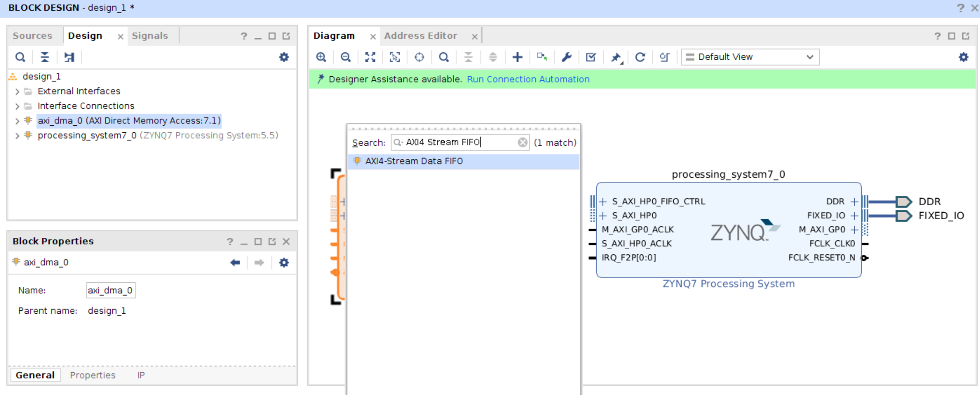
Task: Click the Add IP plus icon
Action: (x=518, y=57)
